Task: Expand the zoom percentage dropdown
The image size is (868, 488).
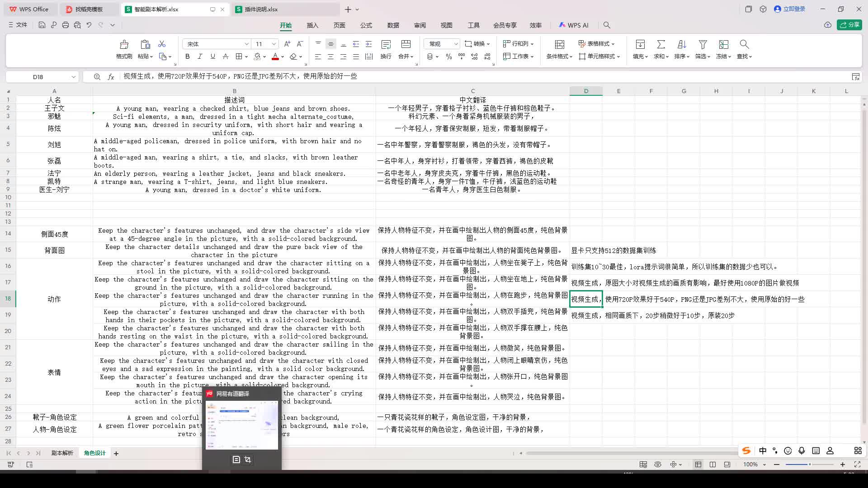Action: click(764, 465)
